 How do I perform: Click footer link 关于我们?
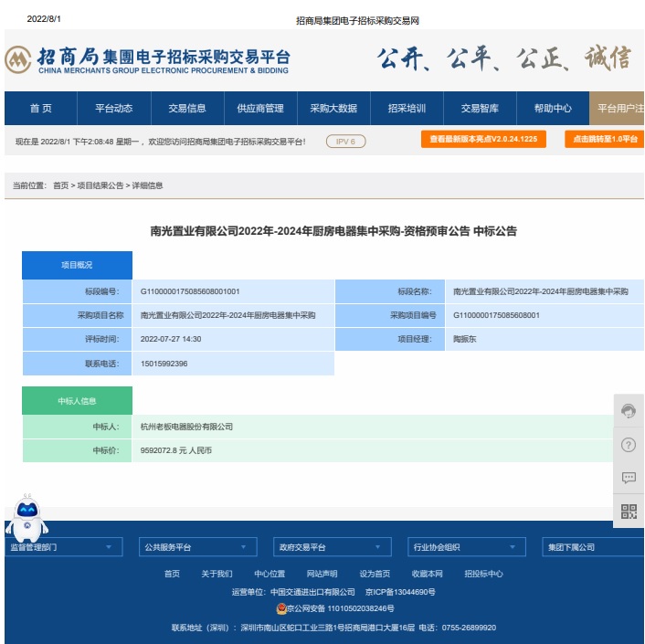tap(217, 574)
